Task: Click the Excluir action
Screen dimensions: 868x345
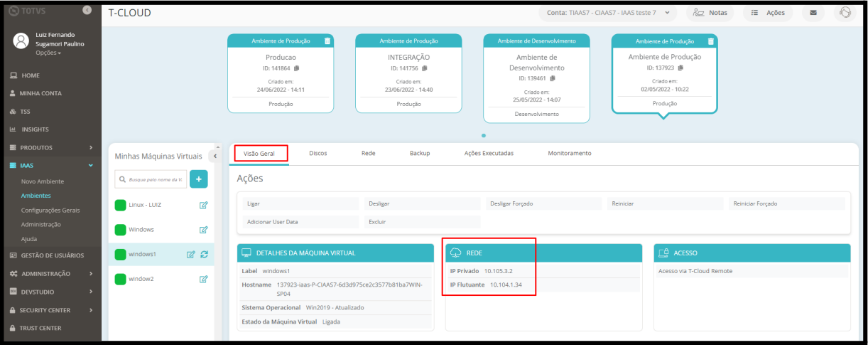Action: (421, 222)
